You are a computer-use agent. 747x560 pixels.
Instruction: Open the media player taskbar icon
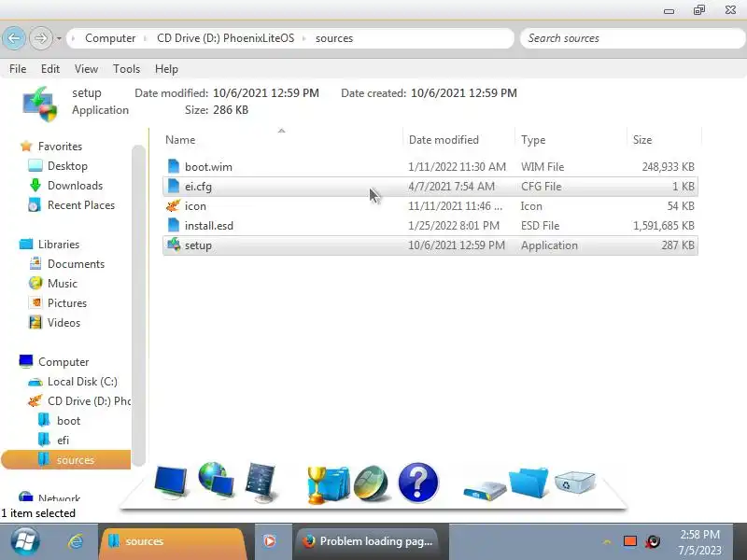[270, 541]
